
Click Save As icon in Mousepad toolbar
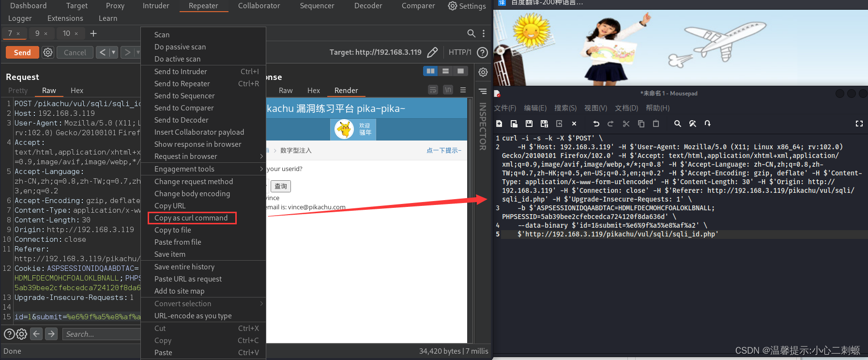point(544,124)
